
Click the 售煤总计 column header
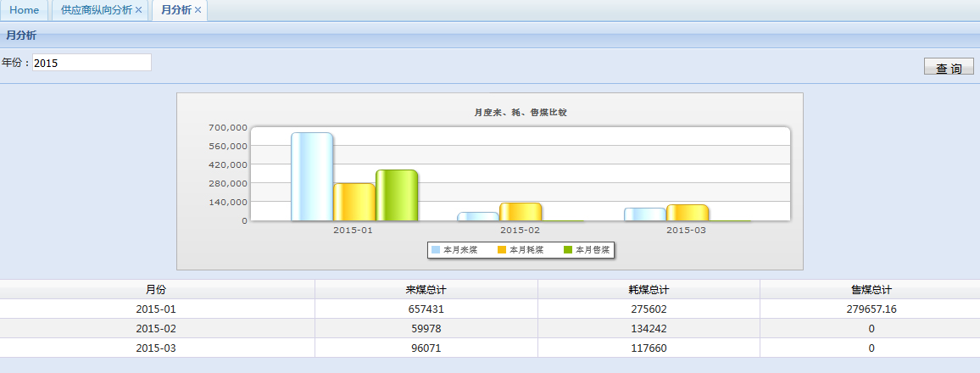(x=871, y=290)
